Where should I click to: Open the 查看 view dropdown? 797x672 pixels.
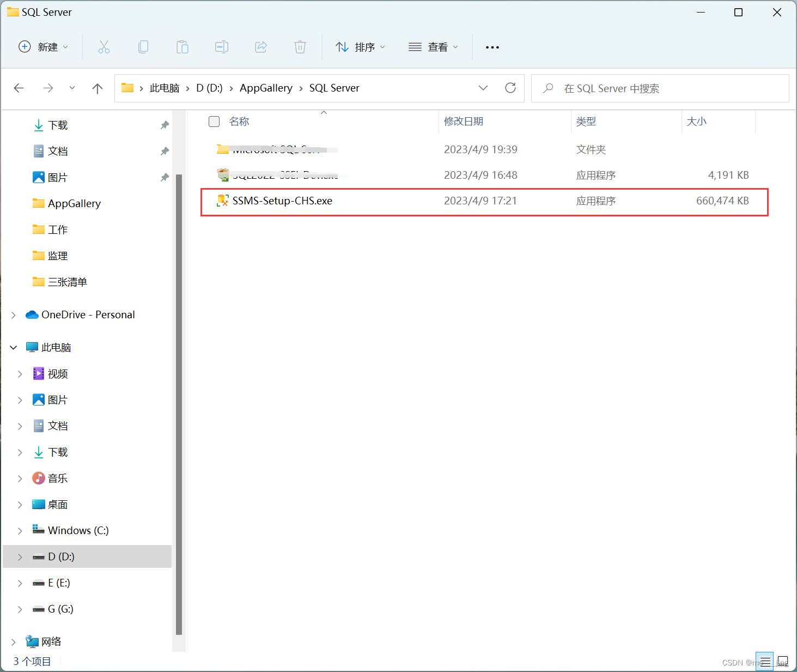tap(433, 47)
